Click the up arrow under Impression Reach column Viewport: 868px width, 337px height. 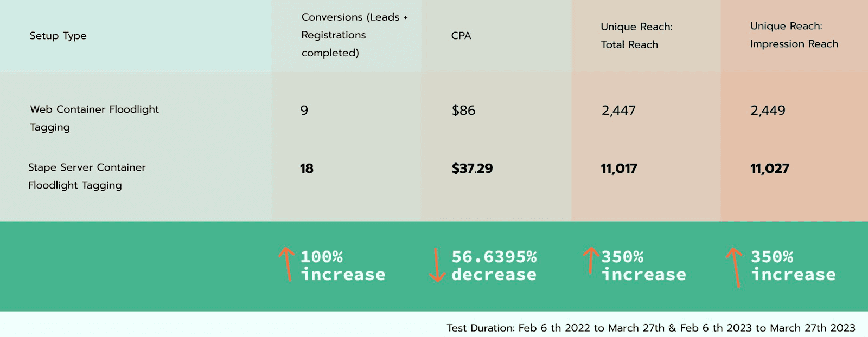[x=735, y=267]
